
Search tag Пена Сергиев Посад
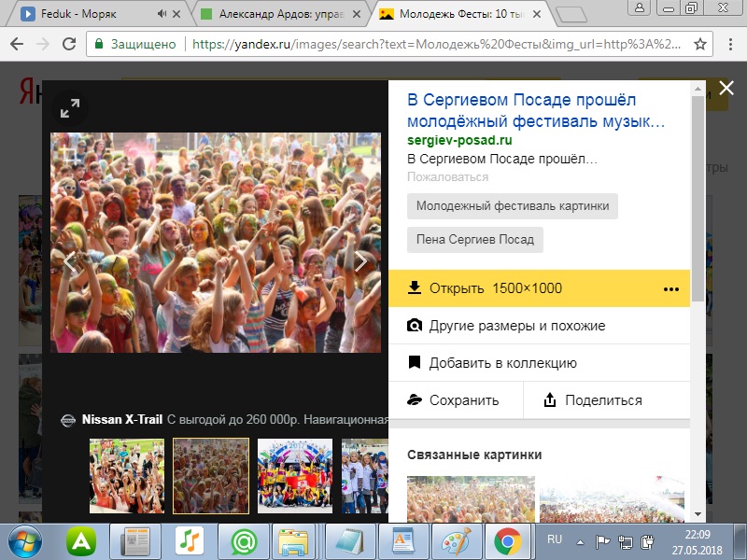tap(475, 240)
